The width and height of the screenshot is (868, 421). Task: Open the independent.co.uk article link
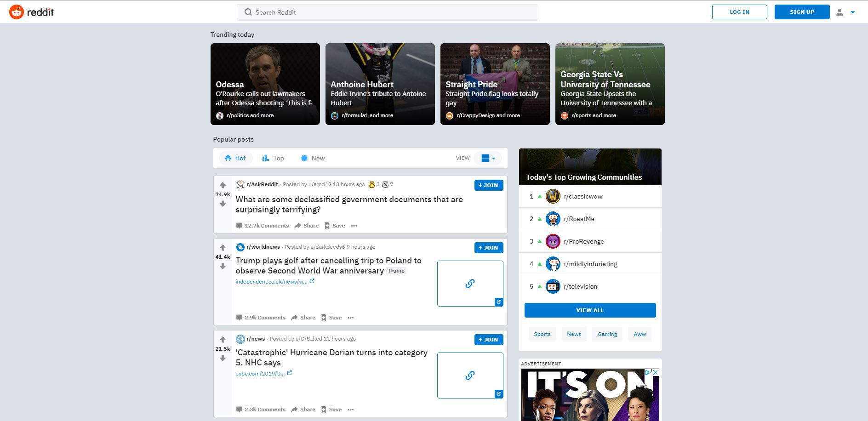[271, 282]
